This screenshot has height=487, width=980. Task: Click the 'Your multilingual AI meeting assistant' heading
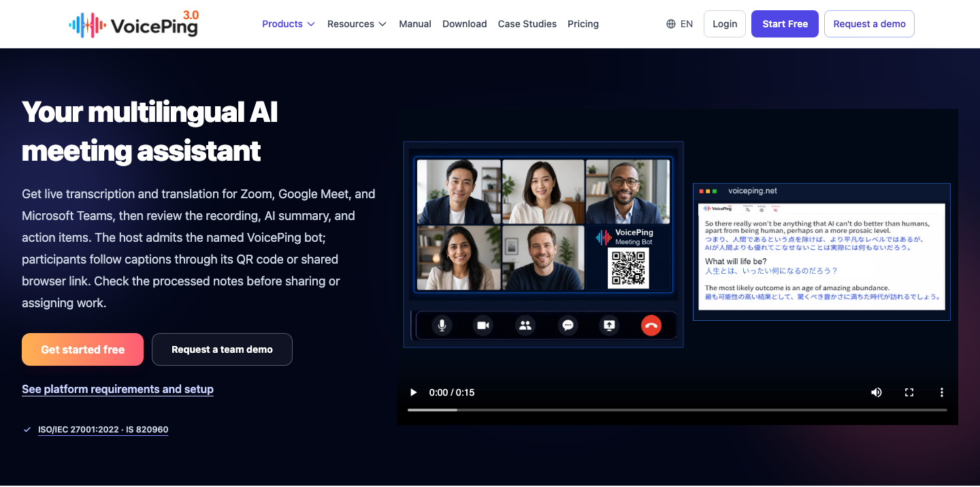click(x=150, y=131)
